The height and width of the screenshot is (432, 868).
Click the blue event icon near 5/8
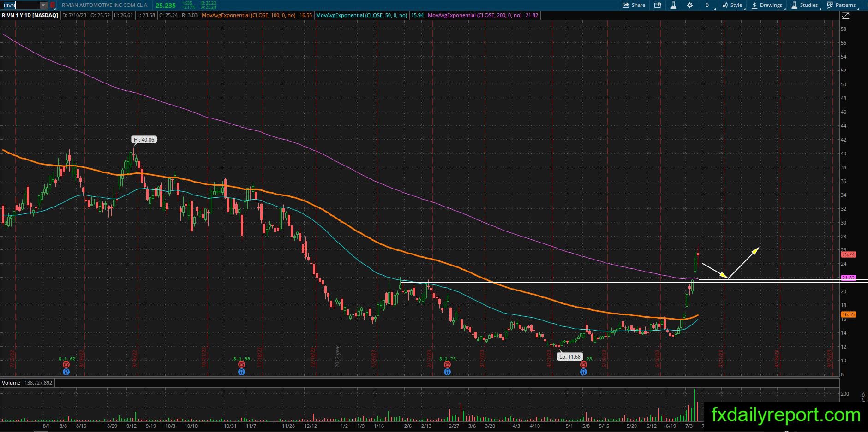pyautogui.click(x=583, y=372)
